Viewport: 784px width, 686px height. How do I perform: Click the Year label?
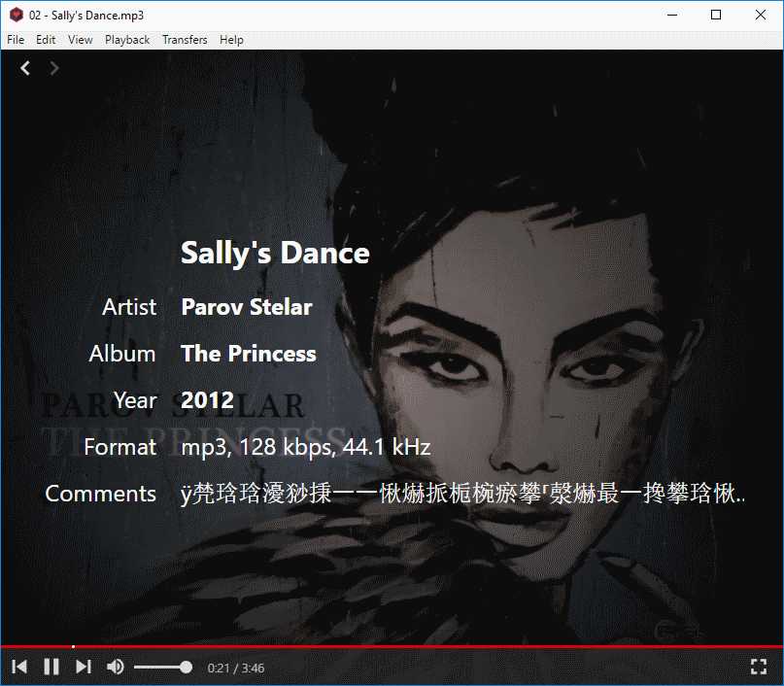coord(135,400)
